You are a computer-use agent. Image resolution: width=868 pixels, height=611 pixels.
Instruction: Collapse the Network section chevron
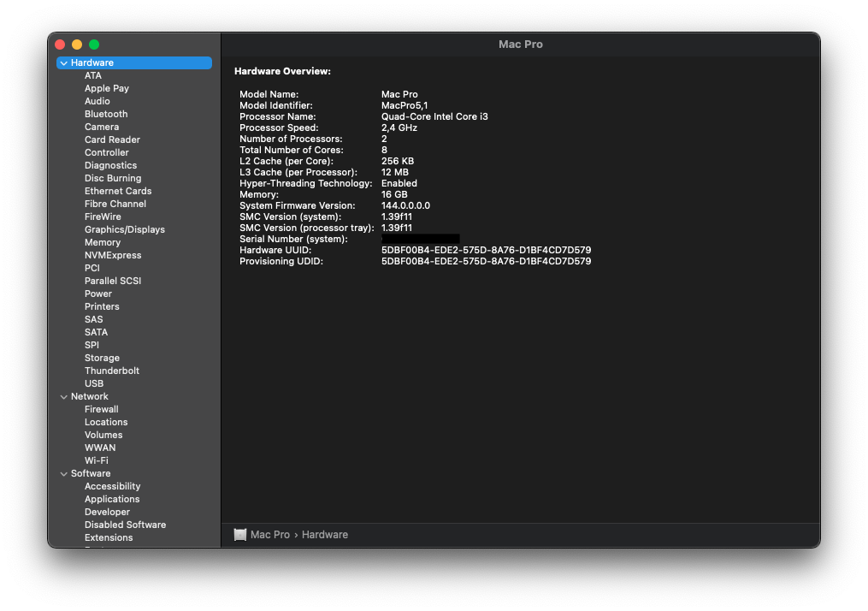click(63, 397)
